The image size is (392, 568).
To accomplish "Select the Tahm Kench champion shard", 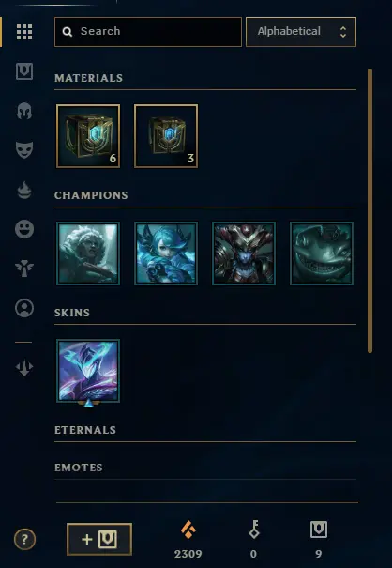I will 322,253.
